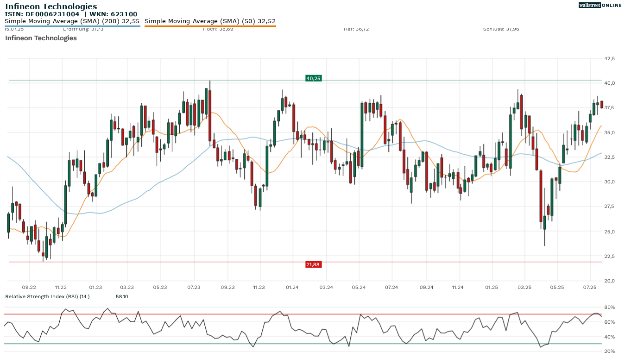Click the 07.24 date axis label
The image size is (625, 364).
(391, 288)
